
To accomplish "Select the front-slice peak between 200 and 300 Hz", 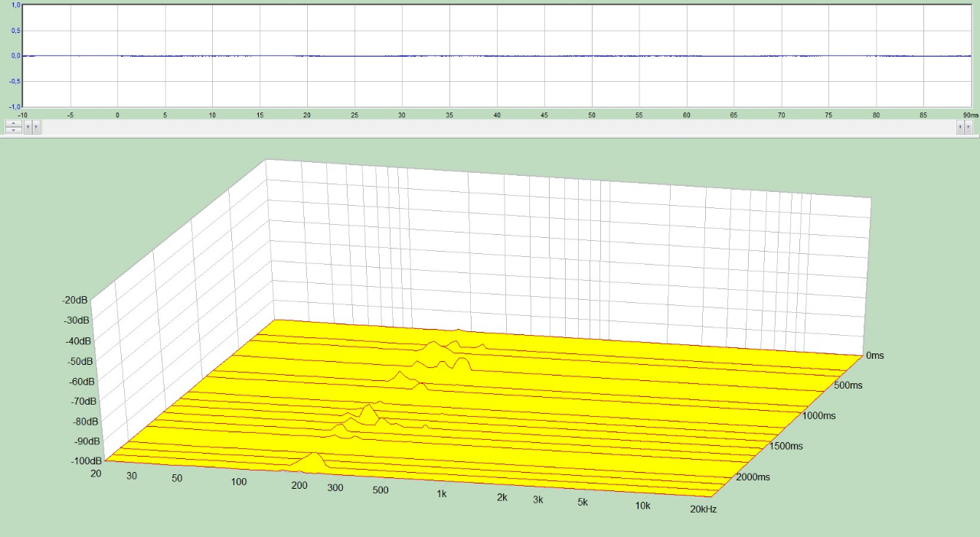I will pos(314,461).
